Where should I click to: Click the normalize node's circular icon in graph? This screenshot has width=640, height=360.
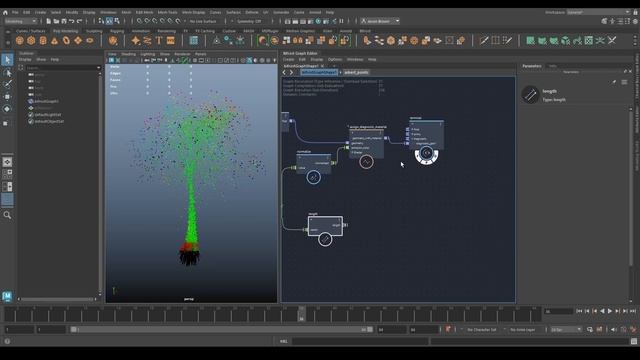313,177
